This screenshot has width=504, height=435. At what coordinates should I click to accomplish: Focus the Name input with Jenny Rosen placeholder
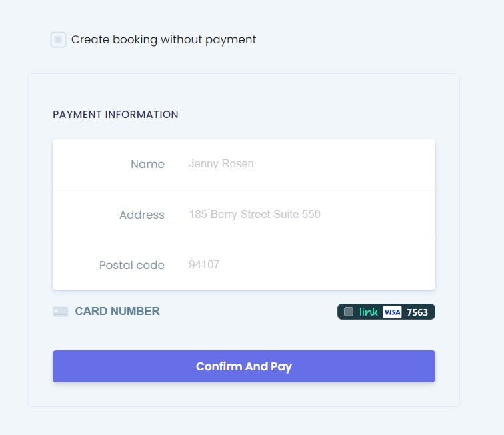pos(307,164)
